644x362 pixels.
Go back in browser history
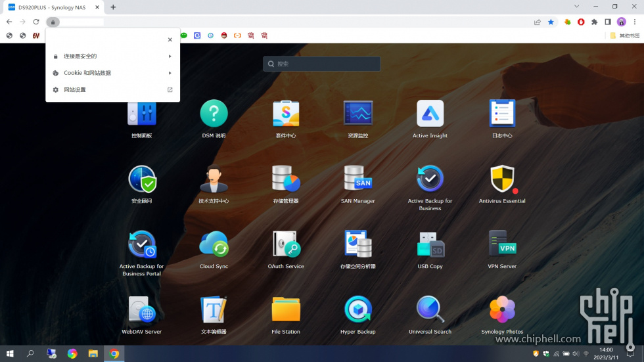(x=9, y=22)
